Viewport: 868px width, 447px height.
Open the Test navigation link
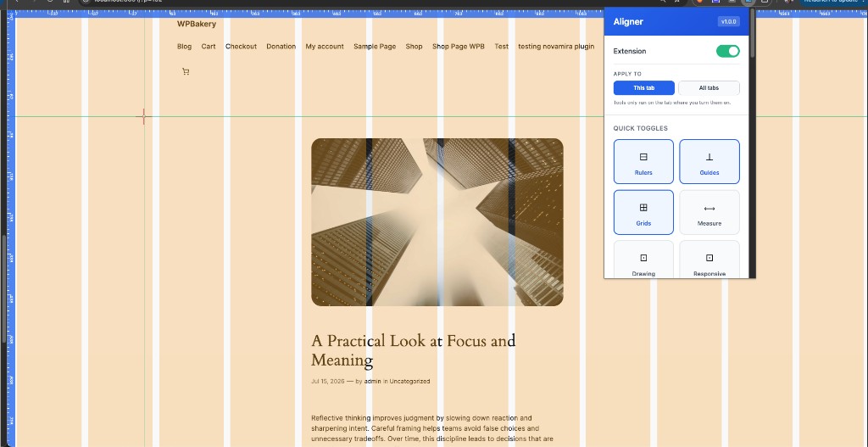(x=501, y=47)
